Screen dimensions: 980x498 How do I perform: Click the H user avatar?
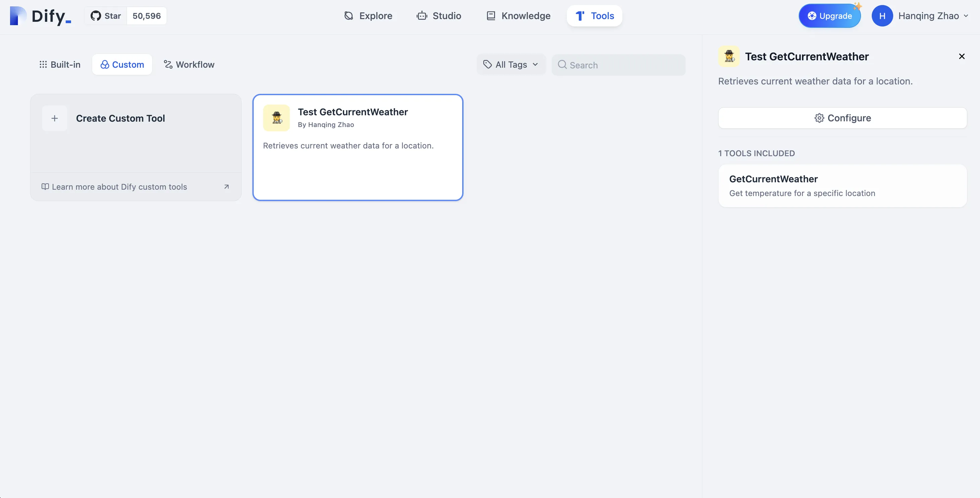click(882, 16)
